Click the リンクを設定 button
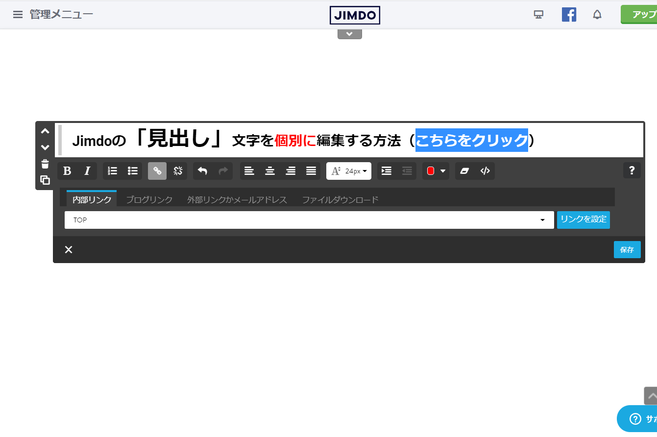Screen dimensions: 657x437 583,220
